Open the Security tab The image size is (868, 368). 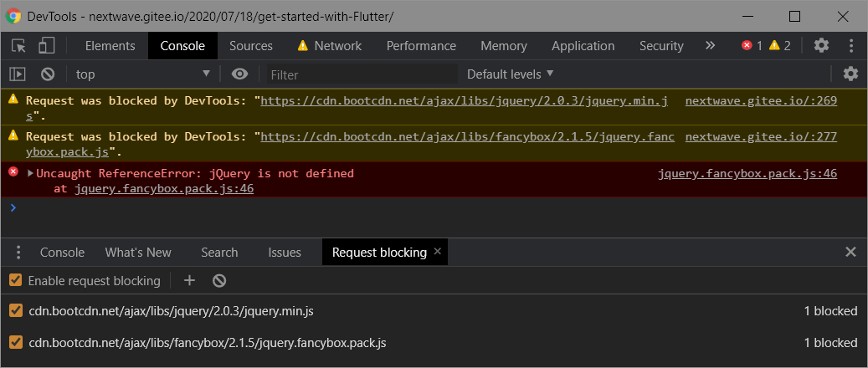661,46
